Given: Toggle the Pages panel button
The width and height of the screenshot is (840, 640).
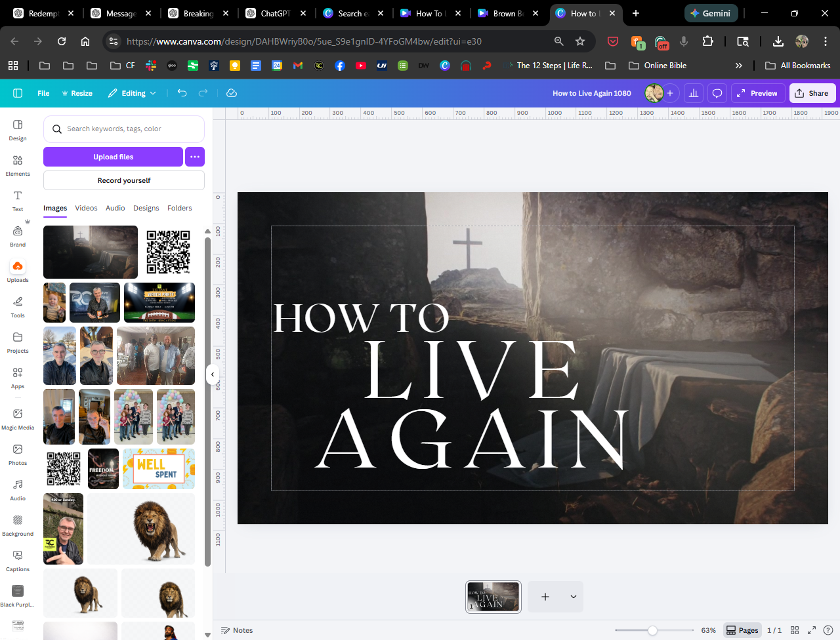Looking at the screenshot, I should click(x=742, y=630).
